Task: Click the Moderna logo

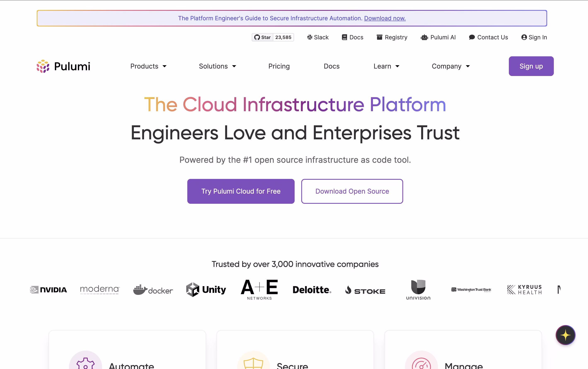Action: (x=100, y=289)
